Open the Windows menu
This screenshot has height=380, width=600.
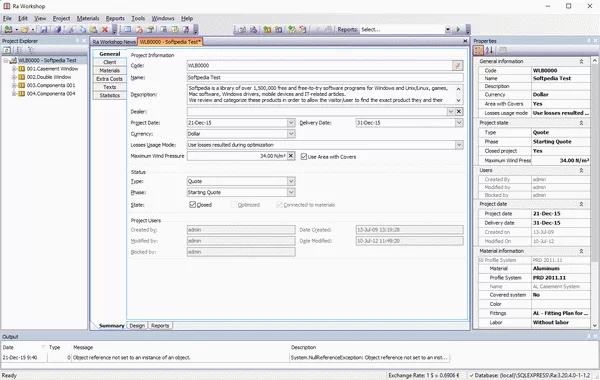(163, 18)
